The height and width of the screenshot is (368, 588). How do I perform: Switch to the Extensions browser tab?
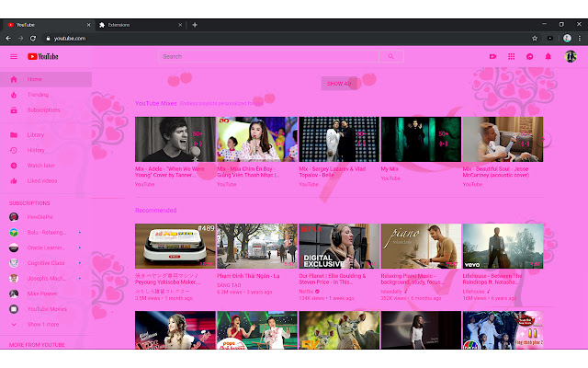[137, 25]
